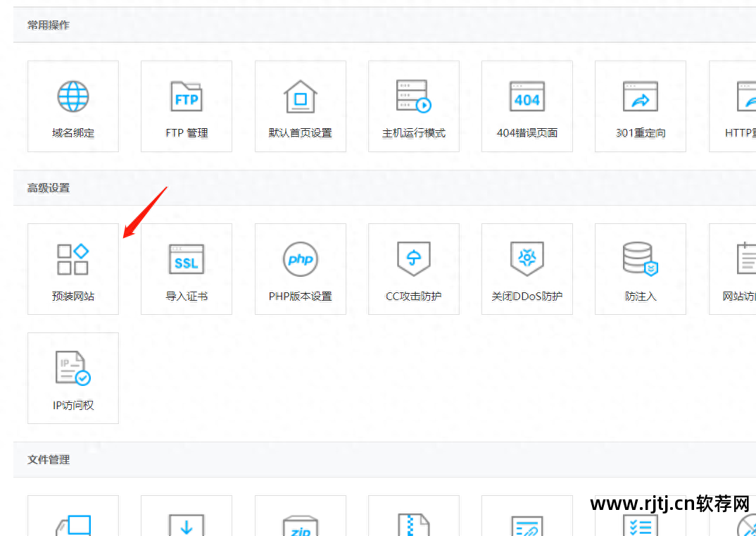Click the checklist icon in 文件管理
Image resolution: width=756 pixels, height=536 pixels.
pos(641,525)
